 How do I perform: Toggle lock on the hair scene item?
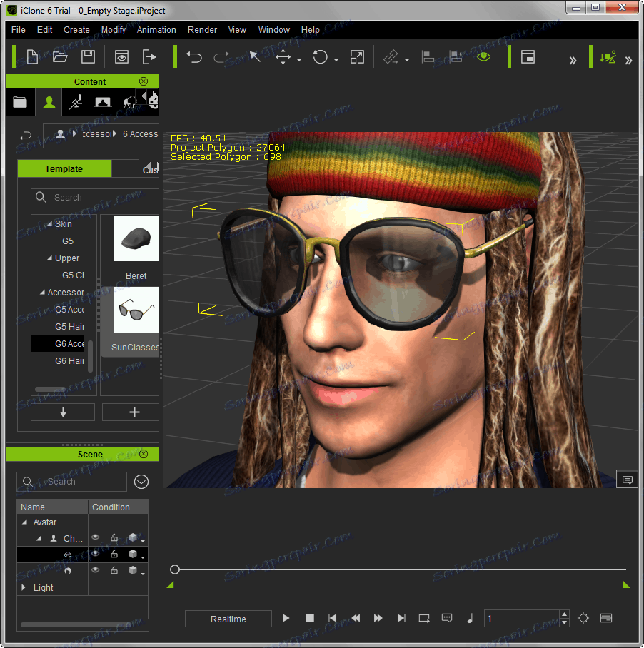click(x=114, y=571)
